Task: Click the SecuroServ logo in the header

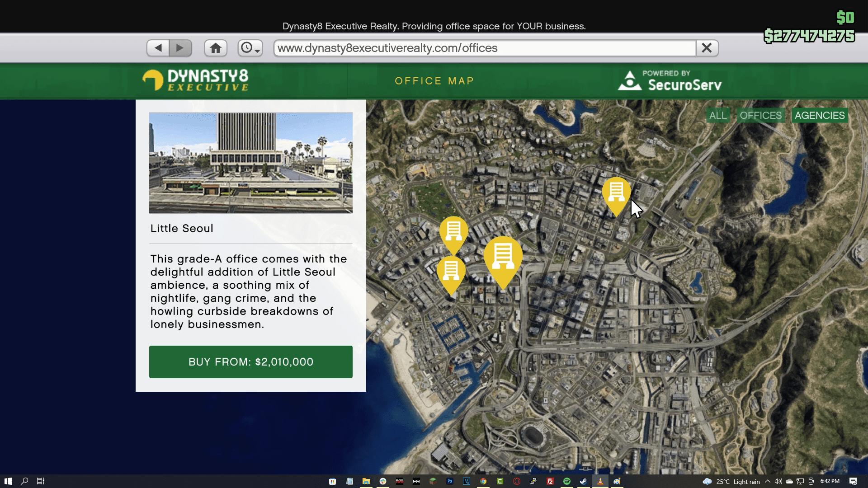Action: pyautogui.click(x=670, y=81)
